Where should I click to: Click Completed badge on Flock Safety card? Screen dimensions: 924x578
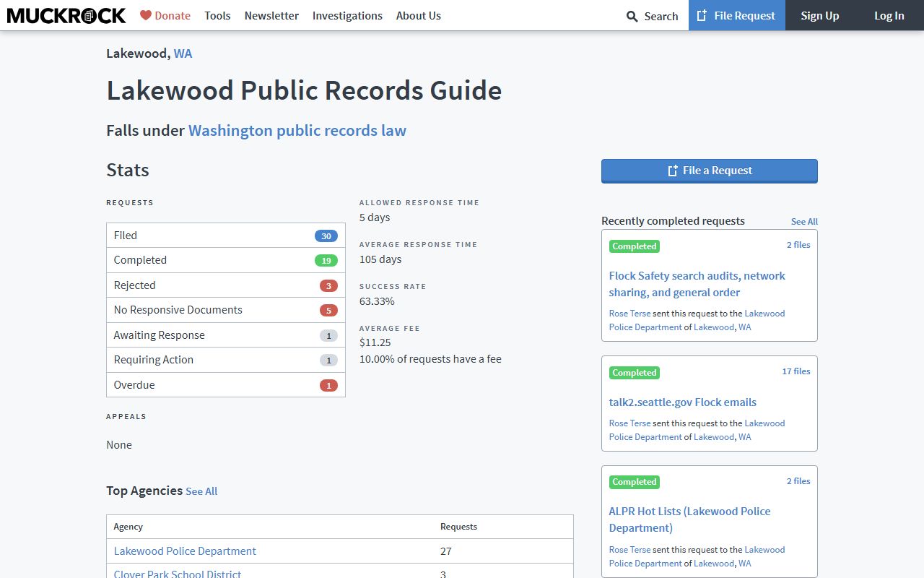[635, 246]
